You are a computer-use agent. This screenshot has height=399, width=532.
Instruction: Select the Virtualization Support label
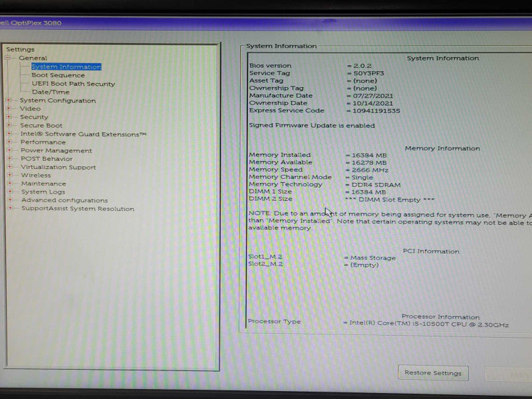59,167
